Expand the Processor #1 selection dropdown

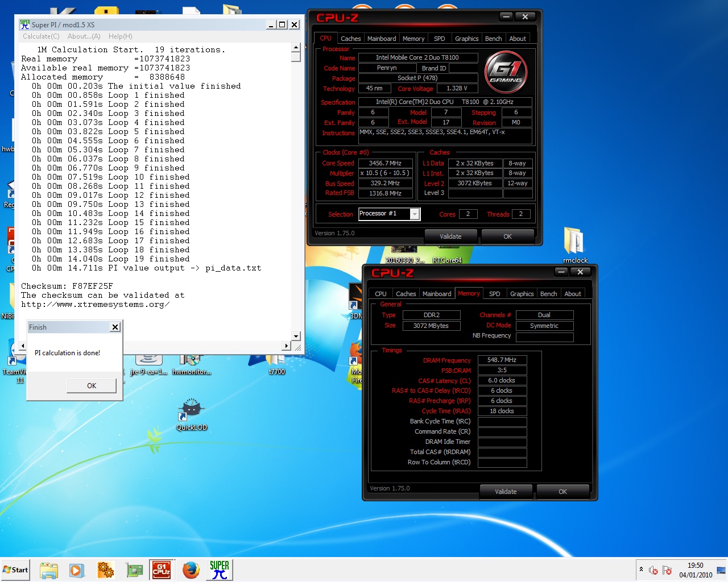[x=415, y=214]
